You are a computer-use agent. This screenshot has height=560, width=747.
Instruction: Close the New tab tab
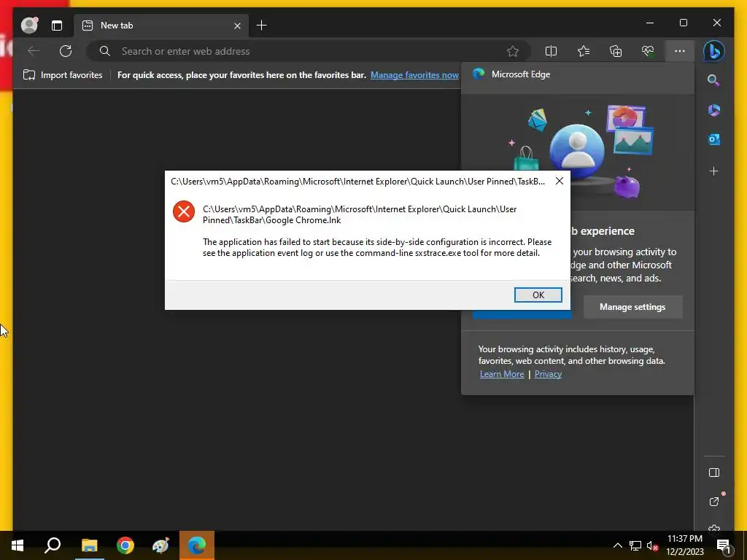(x=237, y=26)
